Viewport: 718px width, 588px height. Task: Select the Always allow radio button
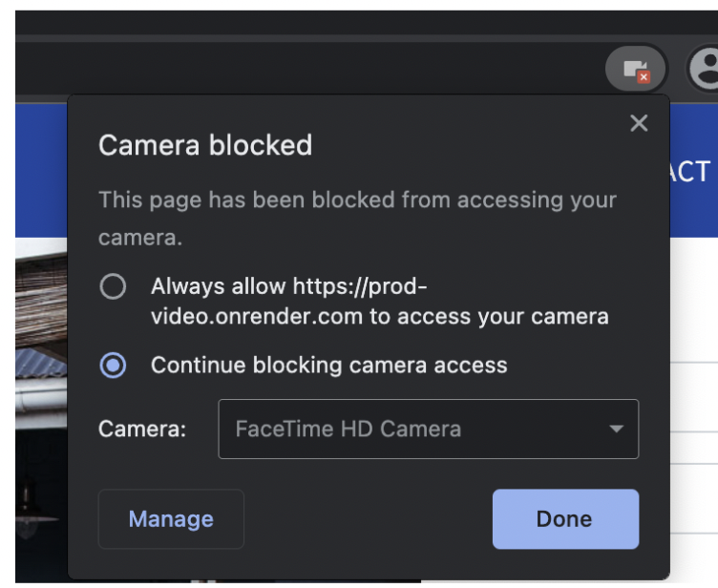tap(113, 287)
